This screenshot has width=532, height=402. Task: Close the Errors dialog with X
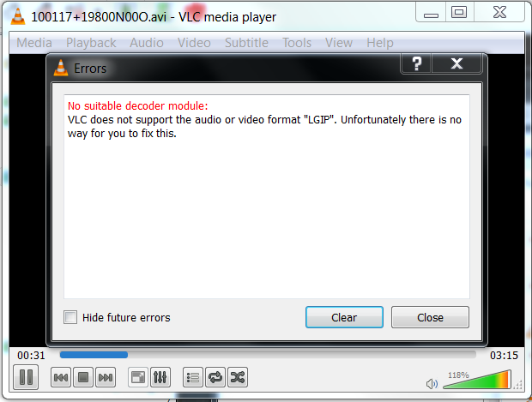pyautogui.click(x=456, y=63)
